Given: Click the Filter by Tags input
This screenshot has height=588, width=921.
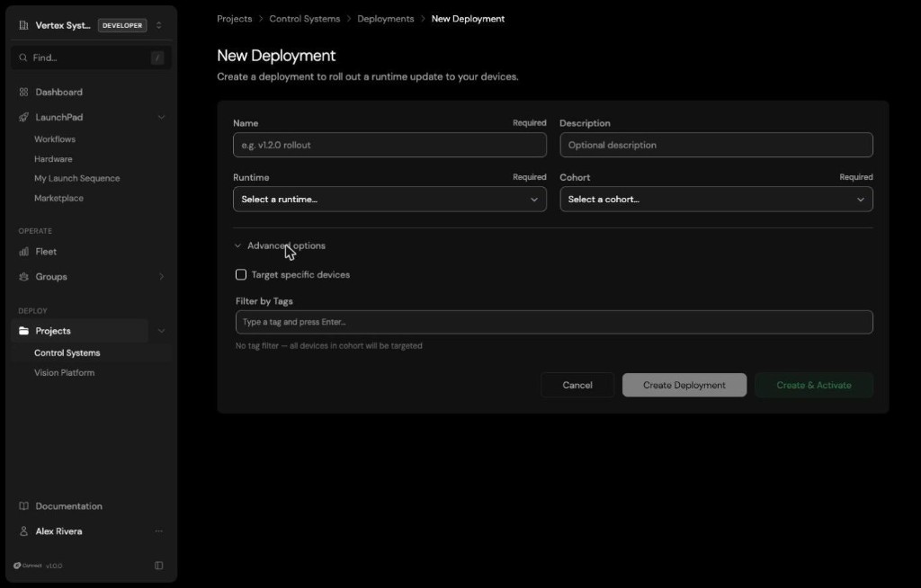Looking at the screenshot, I should point(554,323).
